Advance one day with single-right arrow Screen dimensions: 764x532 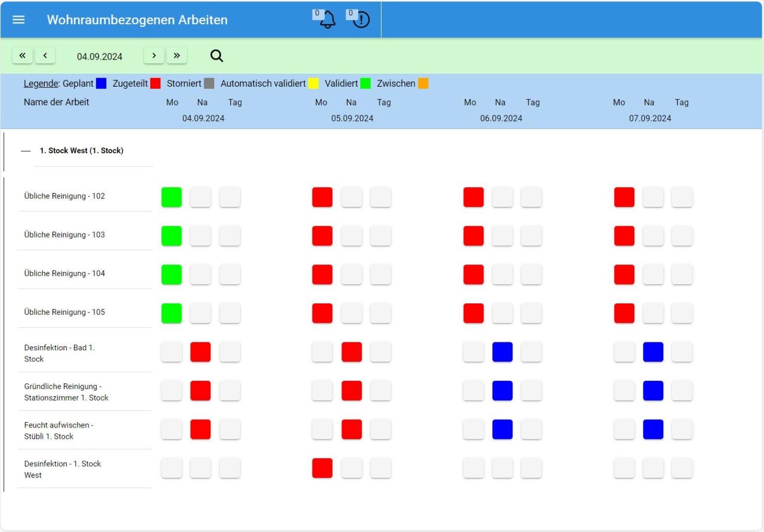click(x=154, y=55)
